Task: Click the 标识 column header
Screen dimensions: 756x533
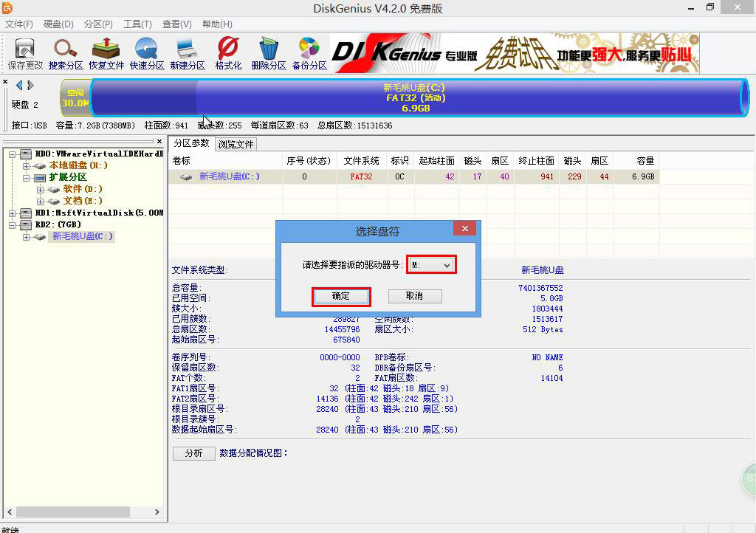Action: point(400,161)
